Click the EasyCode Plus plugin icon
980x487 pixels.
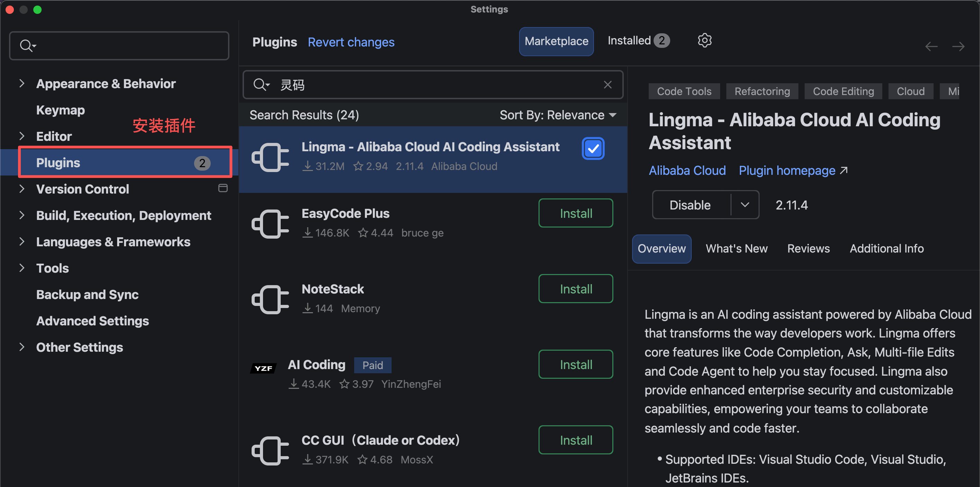(270, 224)
